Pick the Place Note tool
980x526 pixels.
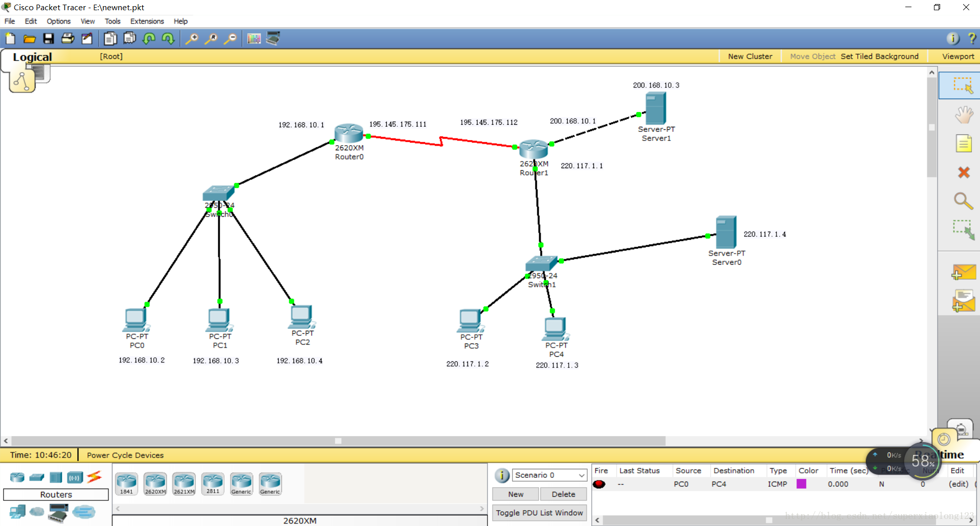(x=964, y=144)
